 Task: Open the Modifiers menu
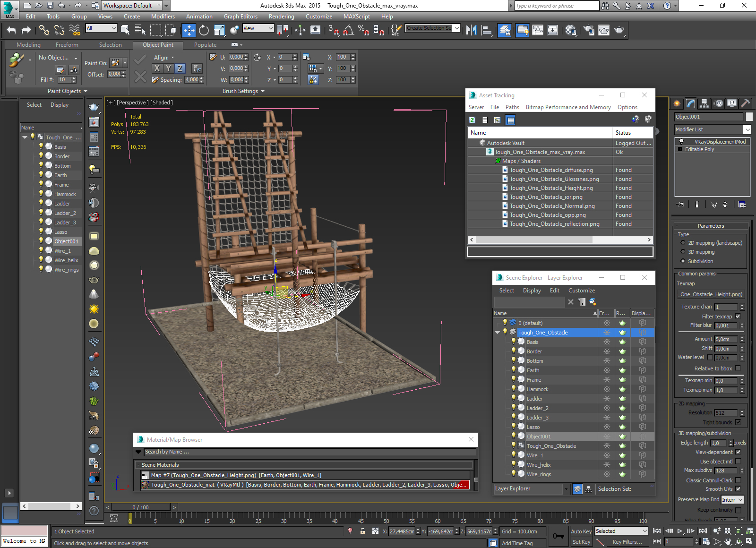point(163,17)
